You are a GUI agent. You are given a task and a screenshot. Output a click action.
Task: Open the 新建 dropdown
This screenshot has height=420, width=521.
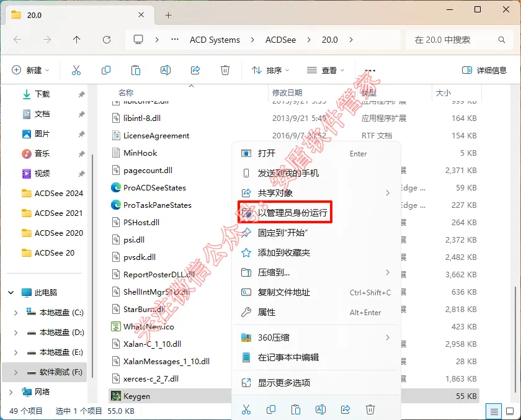(x=30, y=70)
